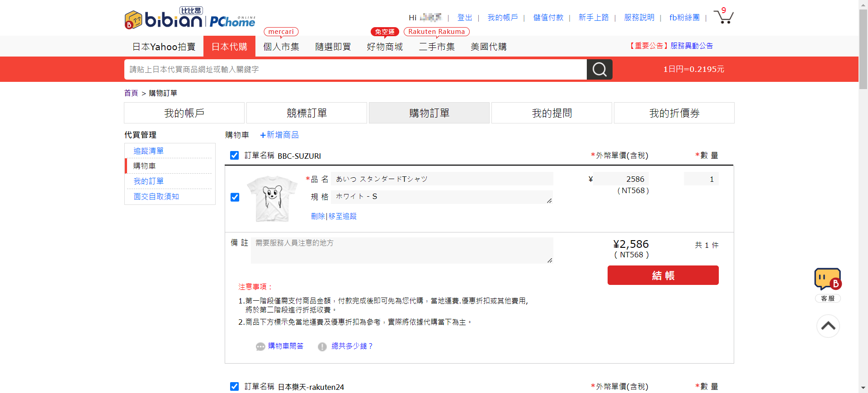Click the 購物車問答 link text
This screenshot has height=393, width=868.
click(286, 346)
